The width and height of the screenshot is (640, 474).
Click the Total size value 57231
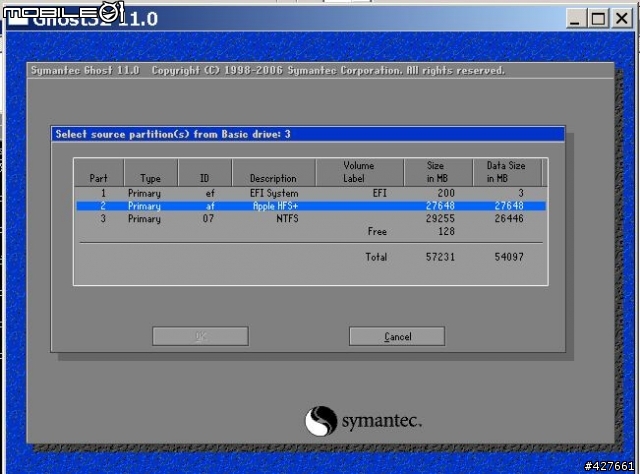click(440, 257)
